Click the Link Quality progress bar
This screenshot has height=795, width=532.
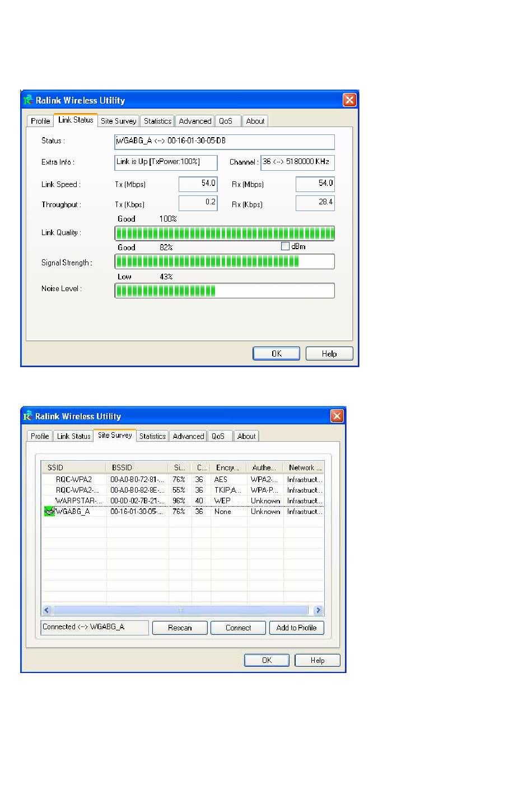(225, 233)
